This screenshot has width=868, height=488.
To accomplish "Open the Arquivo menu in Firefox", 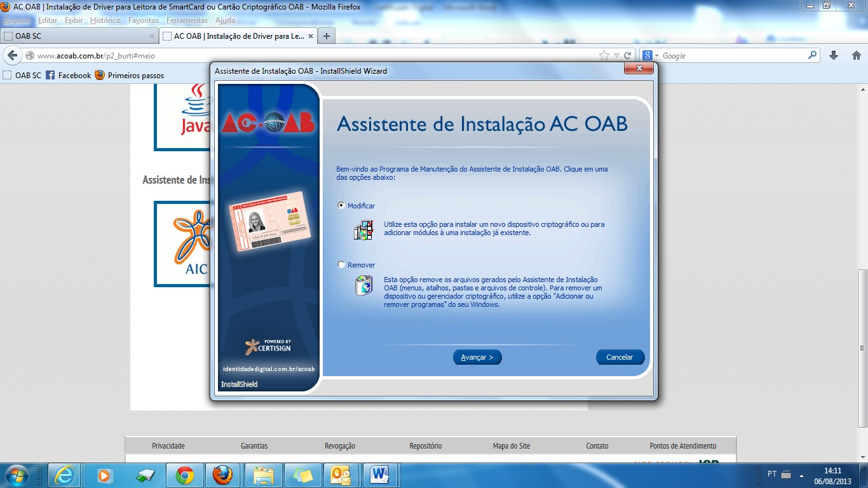I will coord(17,20).
